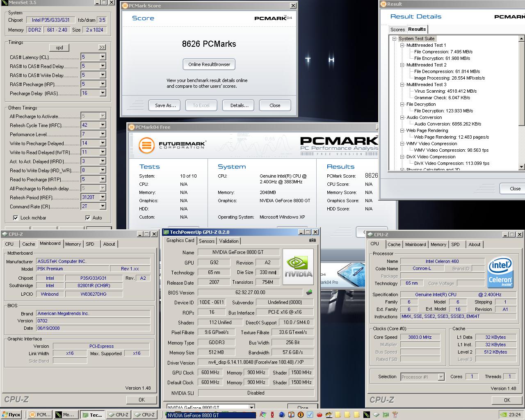Open SPD tab in CPU-Z Mainboard window

[90, 244]
